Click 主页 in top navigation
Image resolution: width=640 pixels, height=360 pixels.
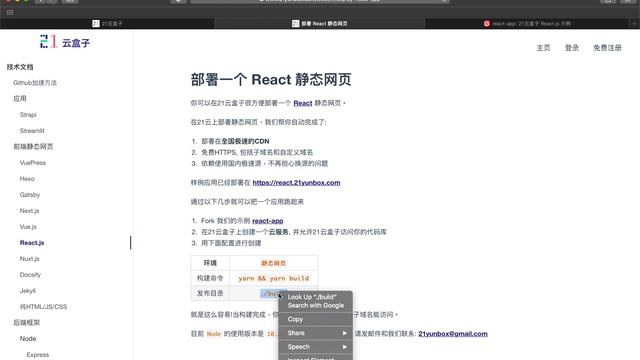[x=543, y=48]
